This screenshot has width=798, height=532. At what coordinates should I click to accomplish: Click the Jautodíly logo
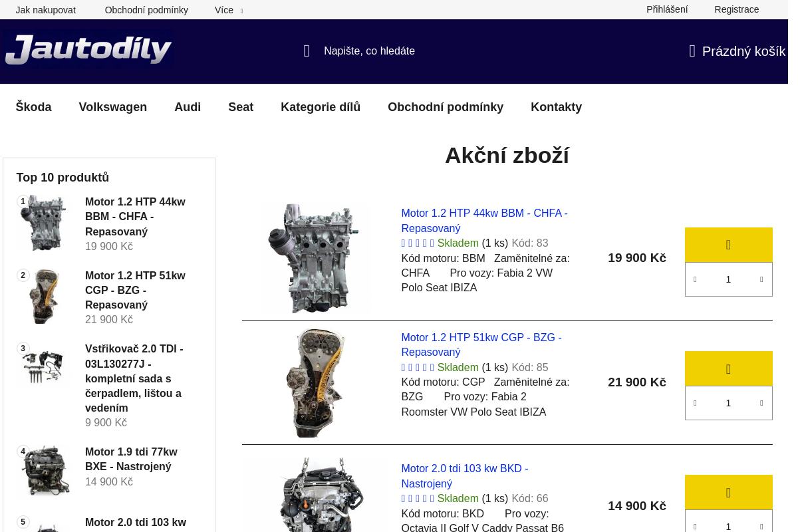click(x=88, y=50)
